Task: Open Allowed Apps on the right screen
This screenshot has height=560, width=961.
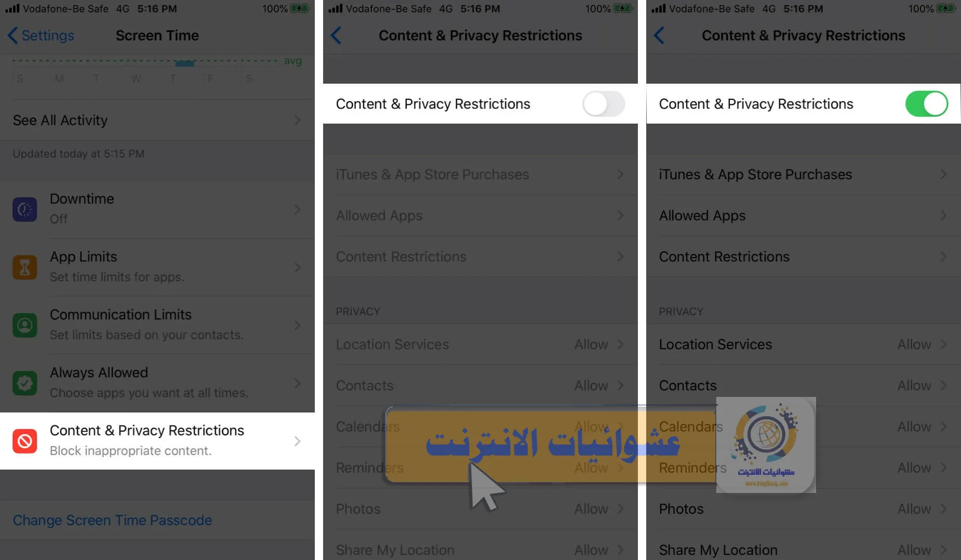Action: [804, 216]
